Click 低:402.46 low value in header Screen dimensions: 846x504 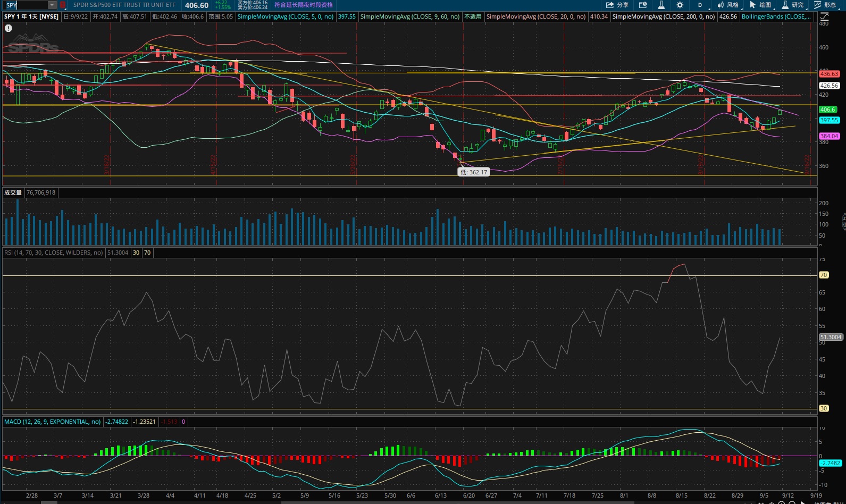tap(164, 16)
